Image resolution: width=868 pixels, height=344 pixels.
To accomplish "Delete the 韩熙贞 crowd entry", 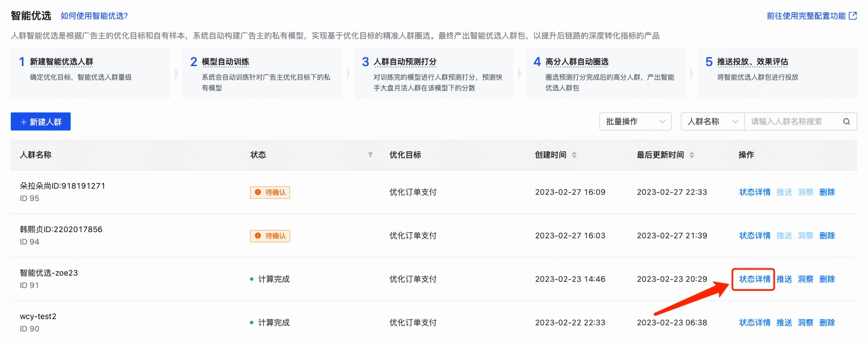I will (827, 236).
